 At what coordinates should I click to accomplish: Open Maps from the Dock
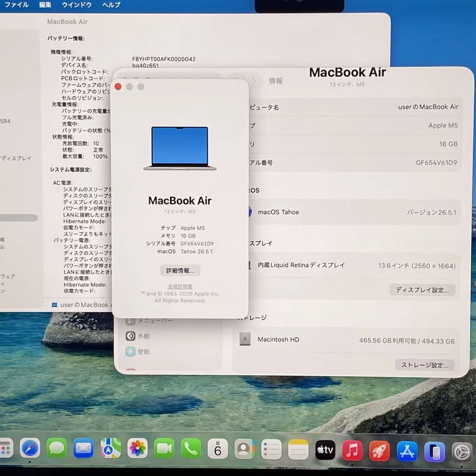coord(110,448)
